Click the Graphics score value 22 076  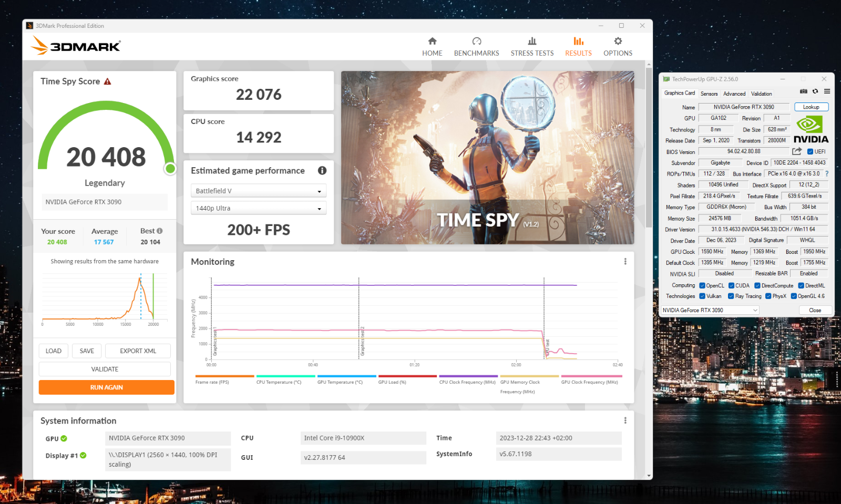(x=259, y=95)
